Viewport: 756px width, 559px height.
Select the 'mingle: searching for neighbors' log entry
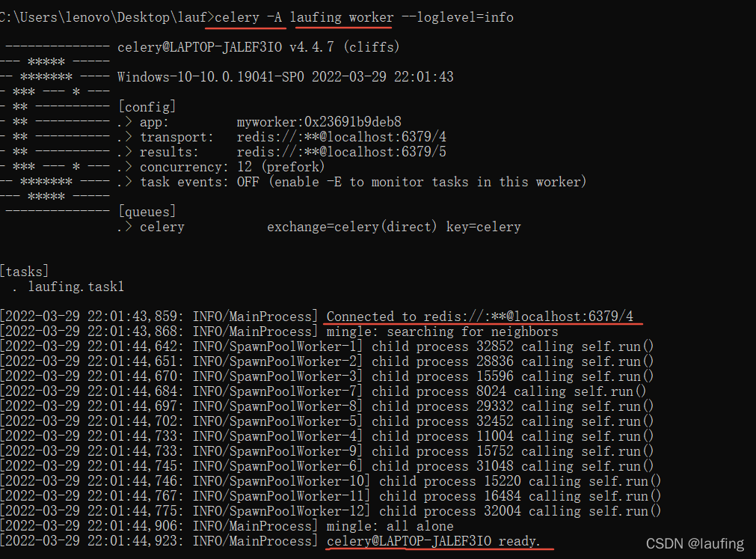[x=441, y=331]
